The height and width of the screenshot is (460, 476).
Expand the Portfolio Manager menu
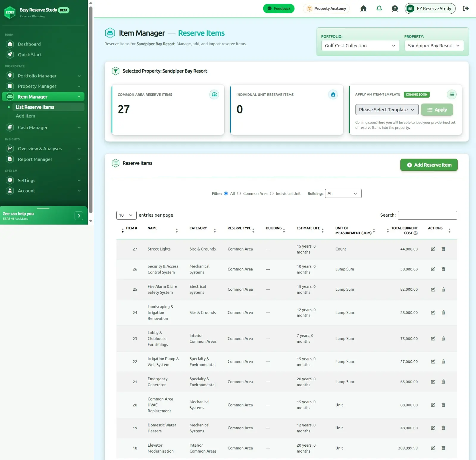[x=43, y=76]
